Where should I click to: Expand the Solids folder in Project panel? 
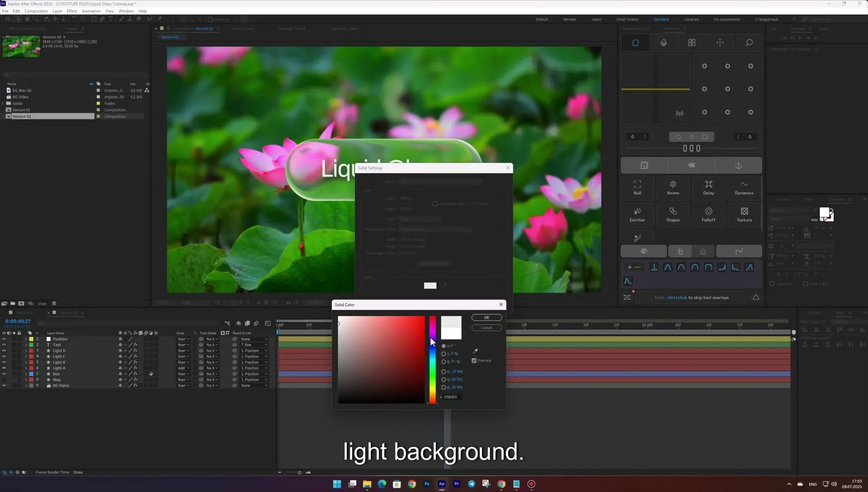click(x=3, y=103)
